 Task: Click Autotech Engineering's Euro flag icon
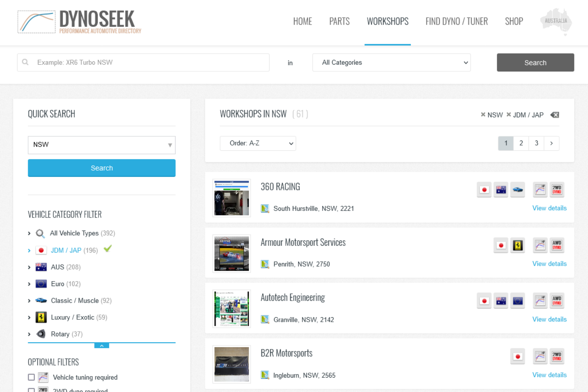pyautogui.click(x=518, y=301)
